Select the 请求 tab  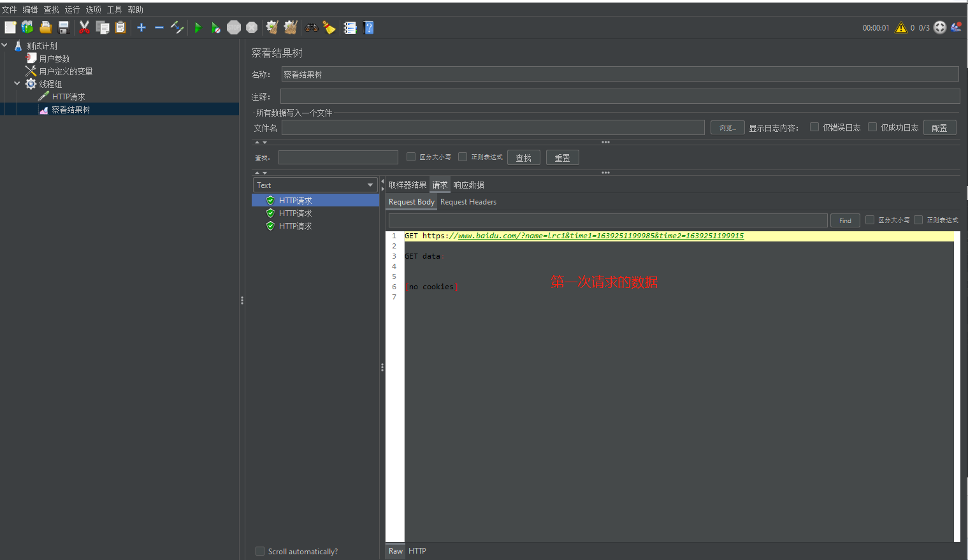440,185
